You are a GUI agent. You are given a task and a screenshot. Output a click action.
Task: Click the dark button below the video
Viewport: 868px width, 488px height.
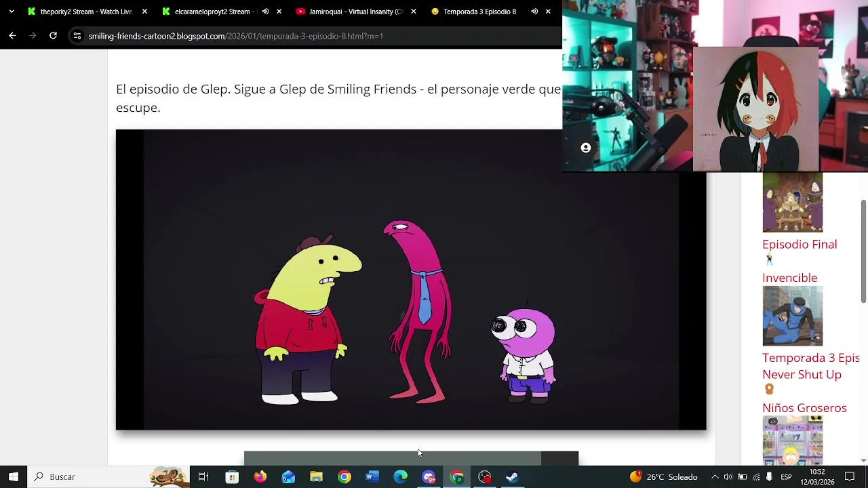click(411, 458)
